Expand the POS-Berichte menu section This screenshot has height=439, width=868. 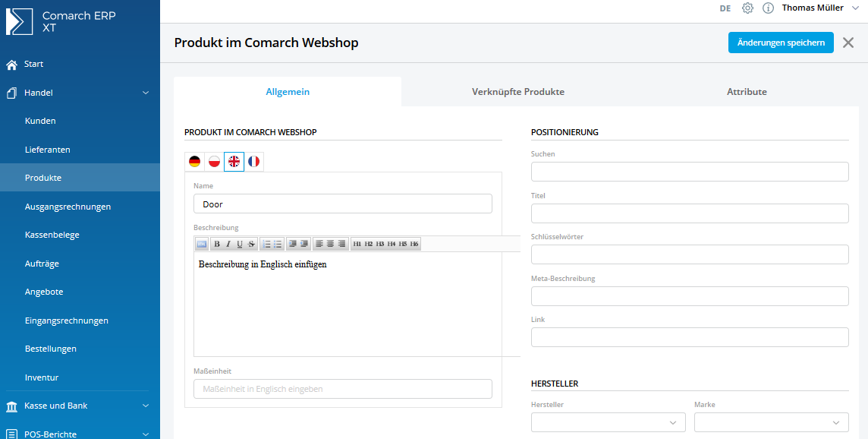point(146,434)
